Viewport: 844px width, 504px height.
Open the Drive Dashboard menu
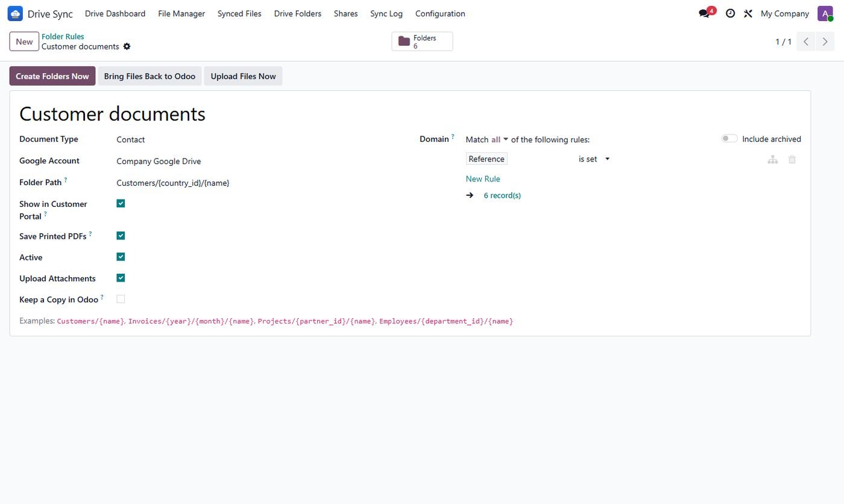coord(115,13)
